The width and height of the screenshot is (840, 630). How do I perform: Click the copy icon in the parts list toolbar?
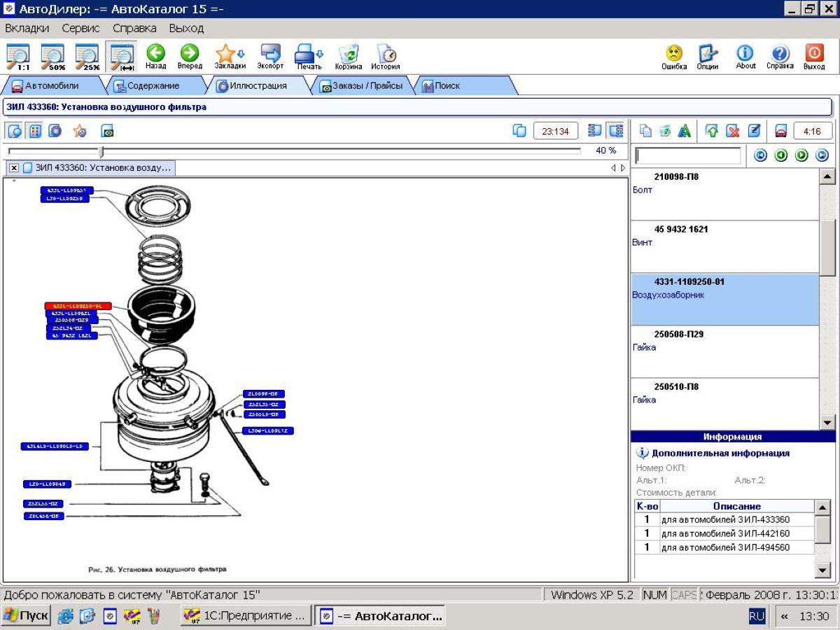[x=646, y=131]
